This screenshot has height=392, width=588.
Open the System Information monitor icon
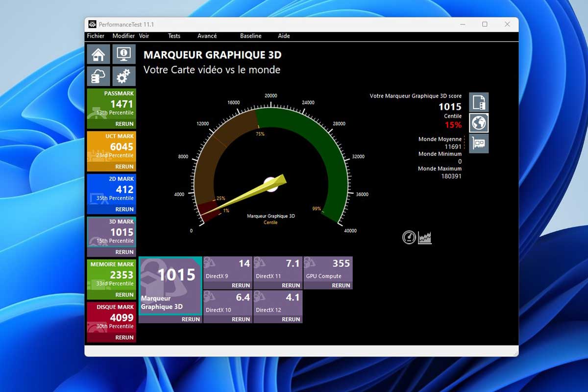(124, 54)
